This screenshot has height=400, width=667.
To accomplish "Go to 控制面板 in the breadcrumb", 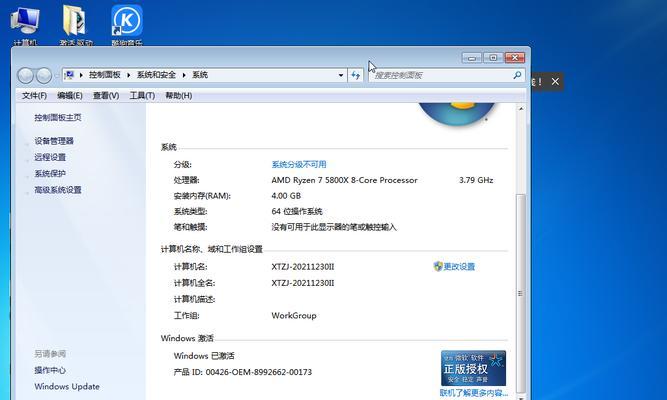I will point(105,75).
